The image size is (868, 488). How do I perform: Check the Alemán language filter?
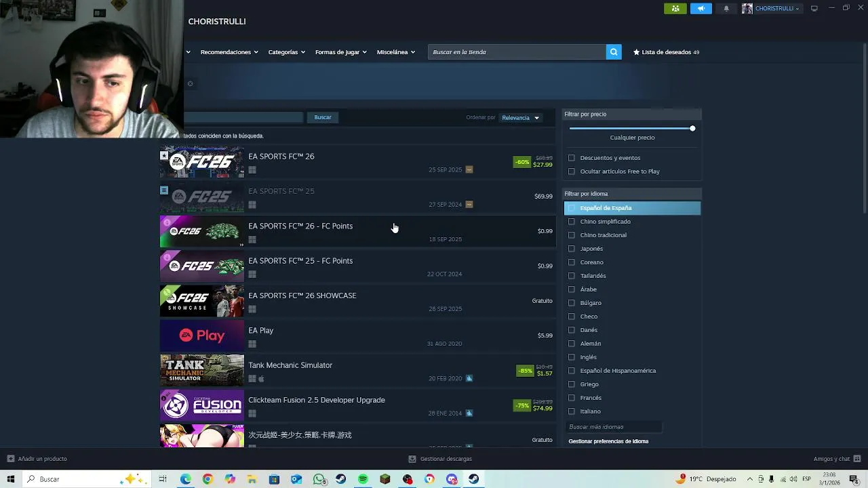click(x=571, y=344)
